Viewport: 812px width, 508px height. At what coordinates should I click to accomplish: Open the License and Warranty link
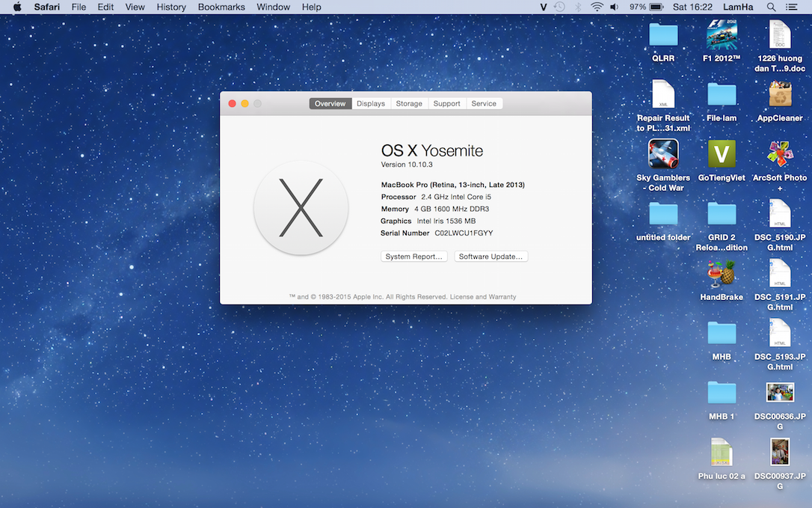click(483, 297)
